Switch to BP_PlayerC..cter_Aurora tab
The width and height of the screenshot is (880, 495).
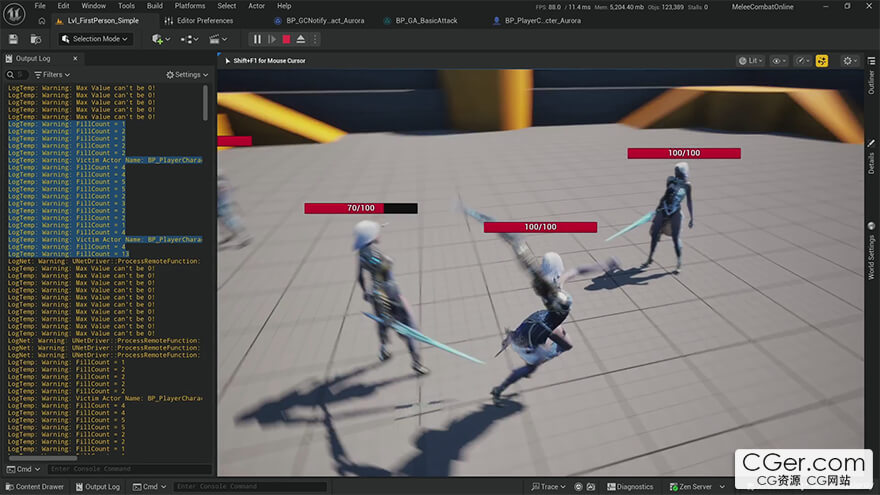pos(537,21)
